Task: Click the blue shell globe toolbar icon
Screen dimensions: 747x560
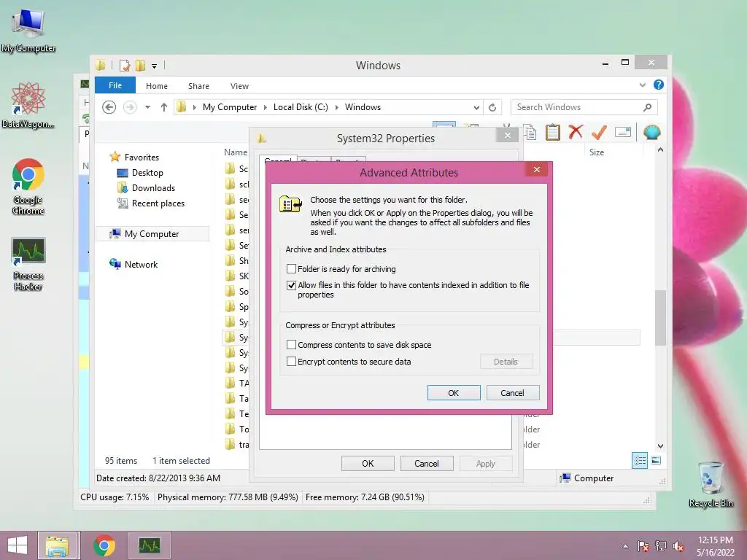Action: coord(651,132)
